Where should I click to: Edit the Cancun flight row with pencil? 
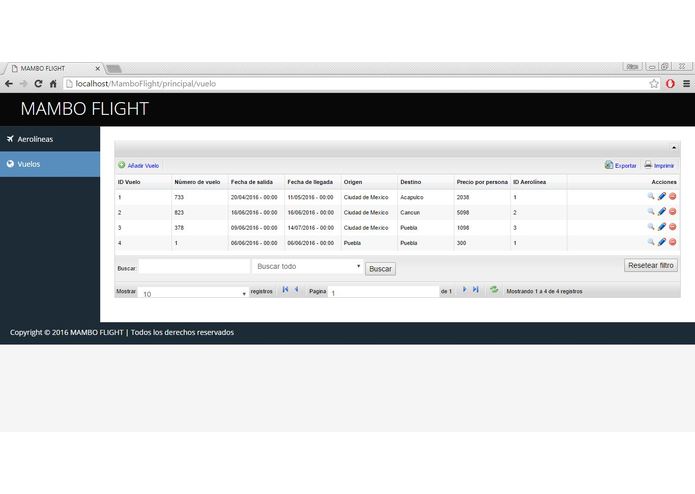pyautogui.click(x=662, y=212)
